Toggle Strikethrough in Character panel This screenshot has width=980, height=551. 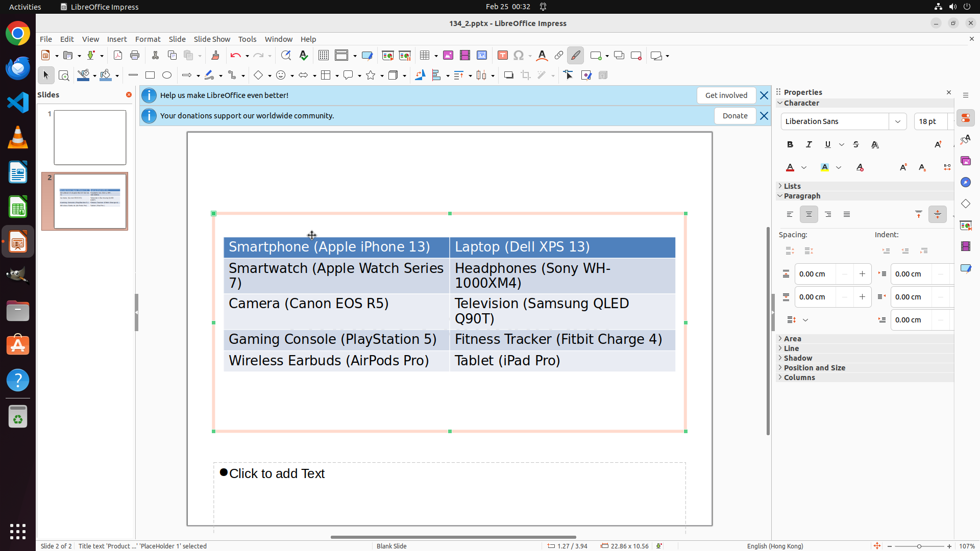click(856, 145)
